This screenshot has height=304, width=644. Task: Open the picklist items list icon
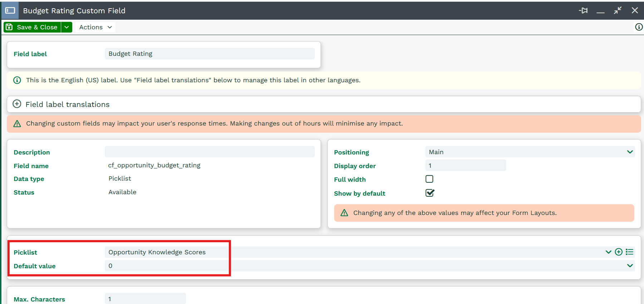click(630, 252)
